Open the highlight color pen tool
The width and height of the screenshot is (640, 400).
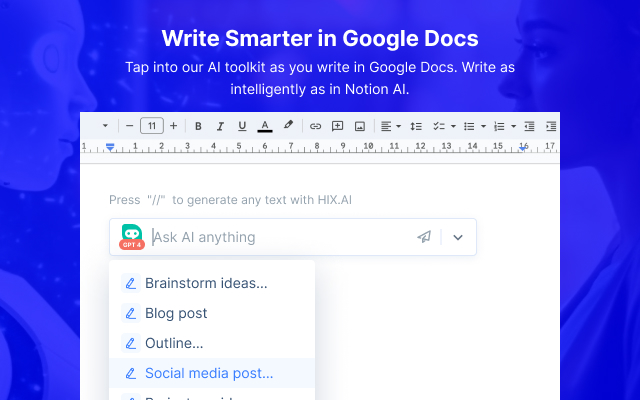(x=288, y=125)
